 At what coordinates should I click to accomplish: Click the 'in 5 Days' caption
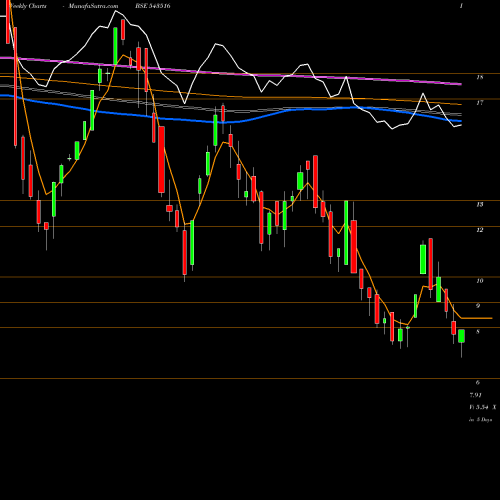point(481,420)
